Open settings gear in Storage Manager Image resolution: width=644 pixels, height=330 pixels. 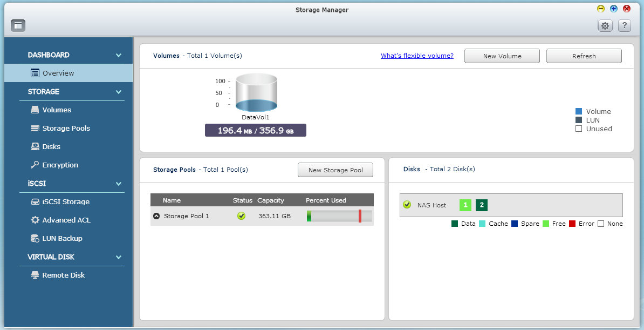[x=605, y=25]
